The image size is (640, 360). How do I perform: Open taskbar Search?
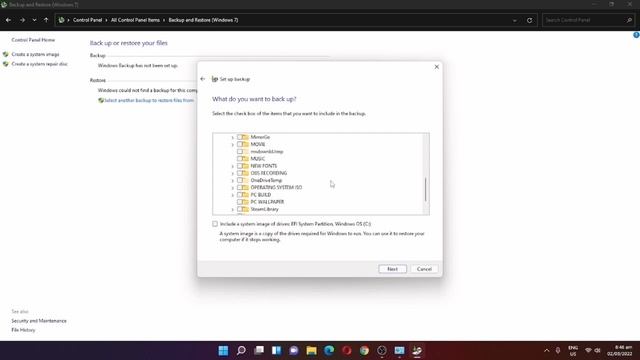pos(241,351)
